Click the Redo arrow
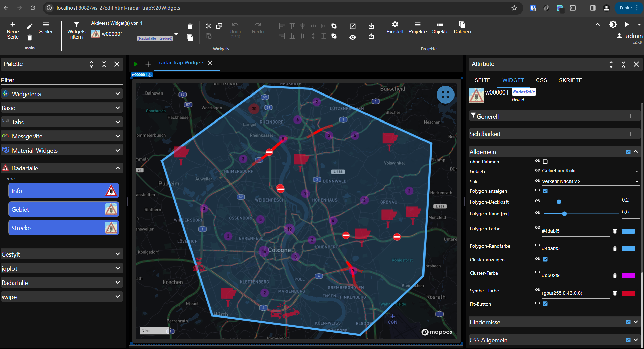The width and height of the screenshot is (644, 349). 258,25
